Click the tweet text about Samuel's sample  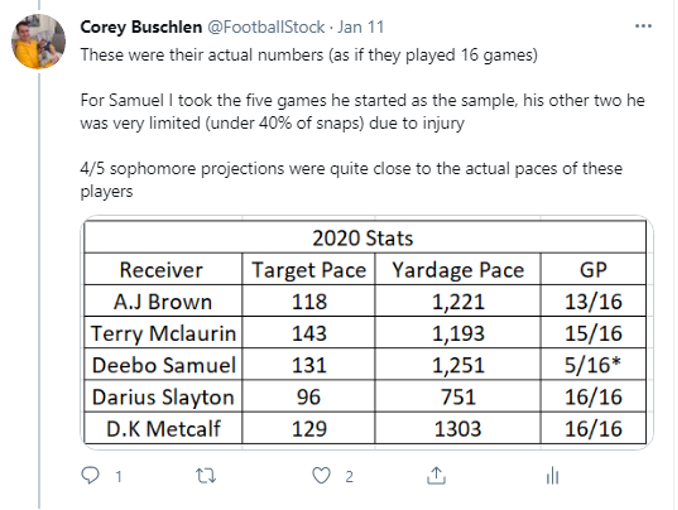coord(362,112)
